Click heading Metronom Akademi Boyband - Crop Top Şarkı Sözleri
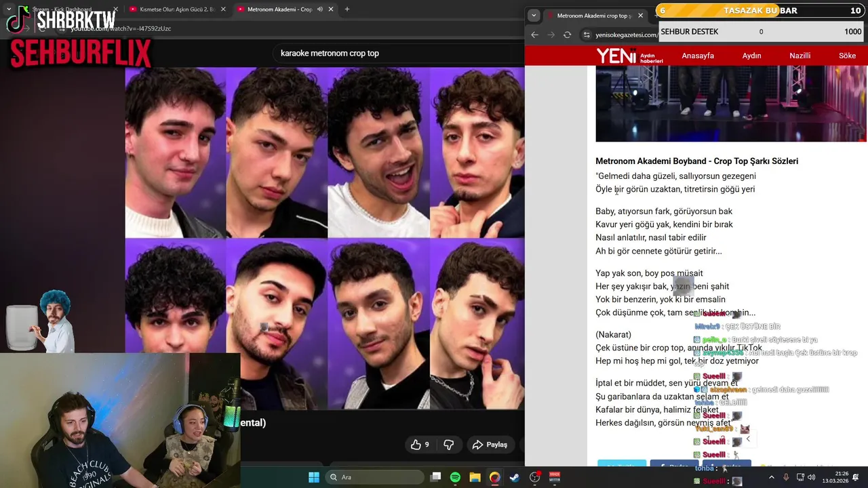The width and height of the screenshot is (868, 488). [696, 161]
